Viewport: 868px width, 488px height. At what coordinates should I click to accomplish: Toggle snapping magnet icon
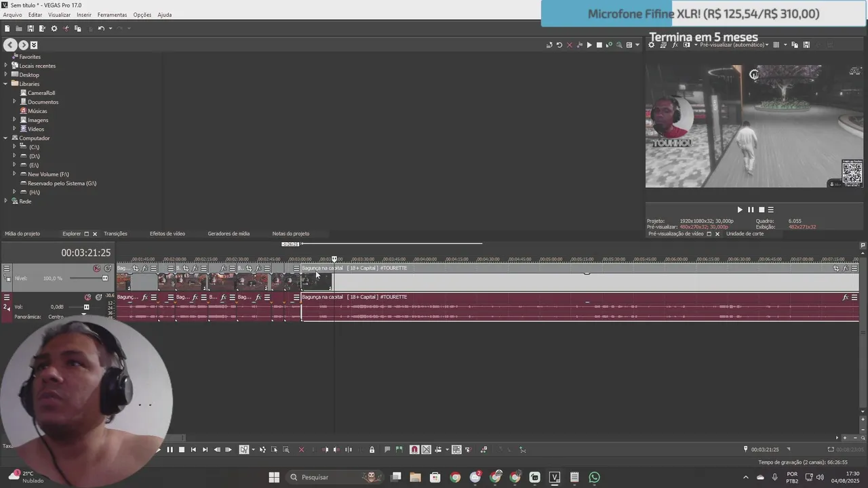[414, 449]
